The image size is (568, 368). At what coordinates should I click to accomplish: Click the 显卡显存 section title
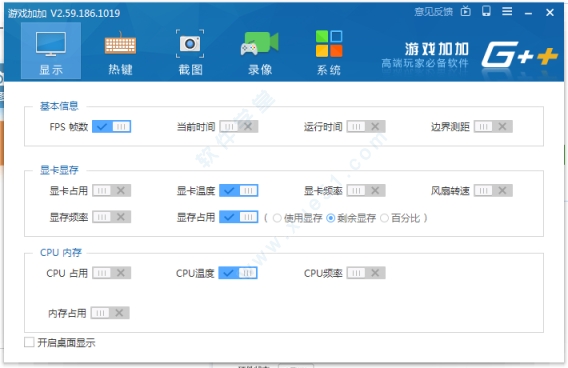pos(59,170)
